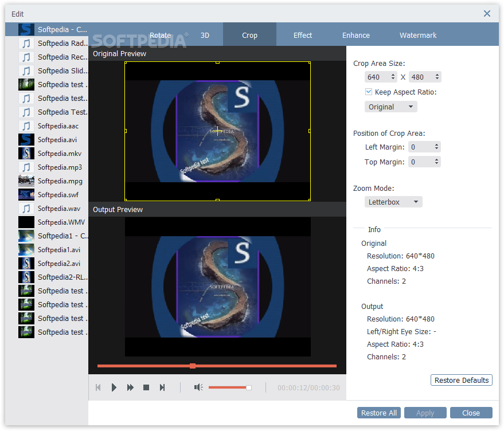This screenshot has height=431, width=504.
Task: Click the Restore Defaults button
Action: [x=462, y=380]
